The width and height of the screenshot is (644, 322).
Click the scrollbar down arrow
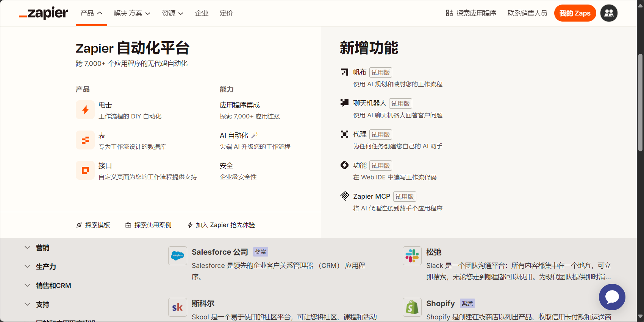tap(640, 316)
